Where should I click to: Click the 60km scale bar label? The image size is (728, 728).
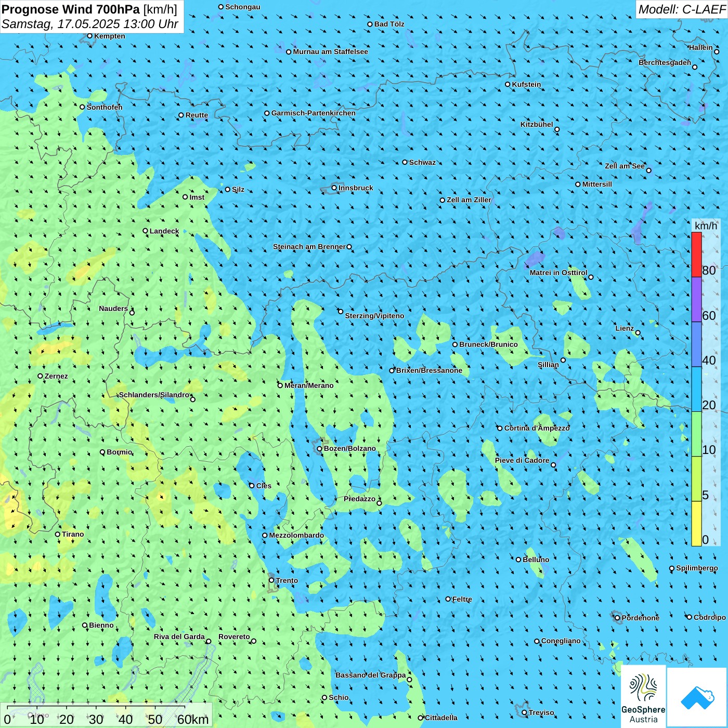pyautogui.click(x=193, y=719)
